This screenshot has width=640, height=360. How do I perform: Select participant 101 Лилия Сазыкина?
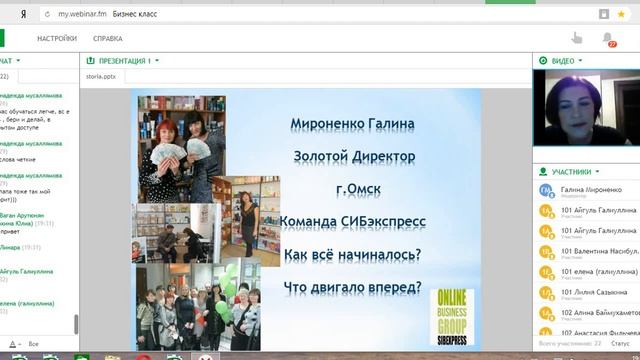coord(594,292)
